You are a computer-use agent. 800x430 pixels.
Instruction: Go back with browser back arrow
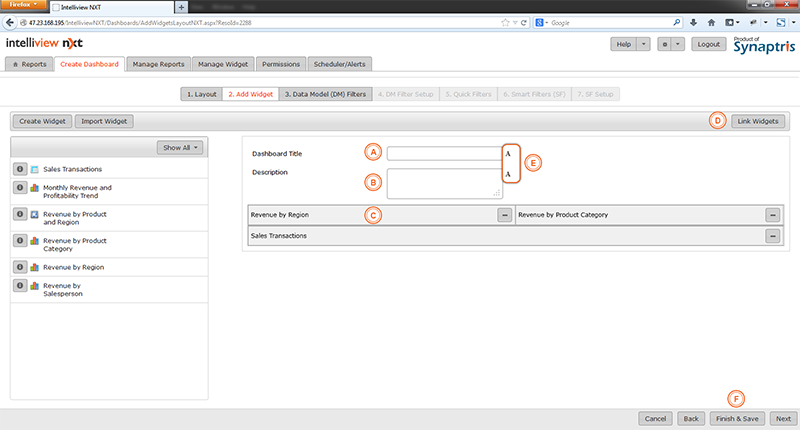10,22
